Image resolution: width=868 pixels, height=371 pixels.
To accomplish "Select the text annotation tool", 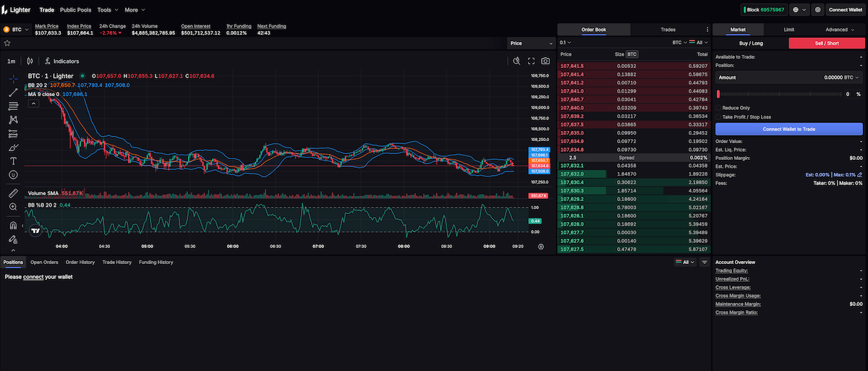I will (x=13, y=161).
